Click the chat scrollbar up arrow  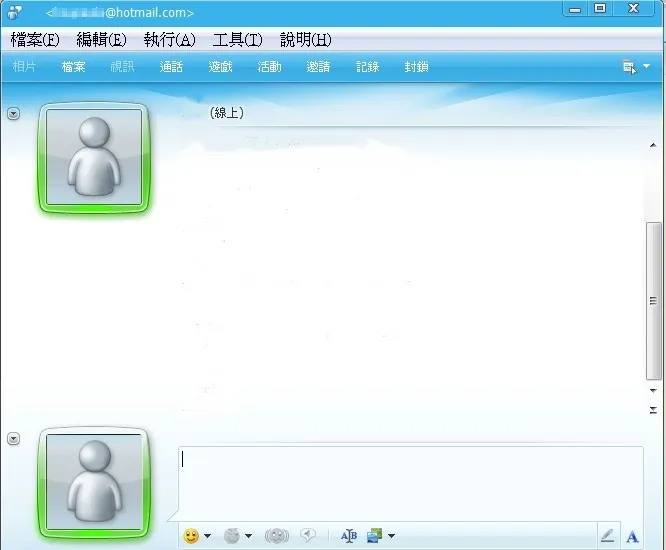coord(653,146)
